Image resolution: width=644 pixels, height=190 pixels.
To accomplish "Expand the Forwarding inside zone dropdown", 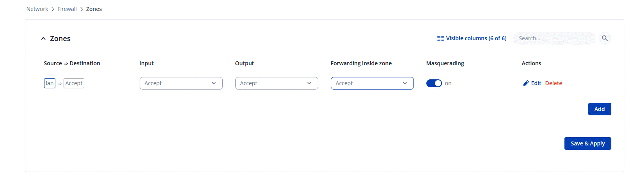I will [x=372, y=83].
